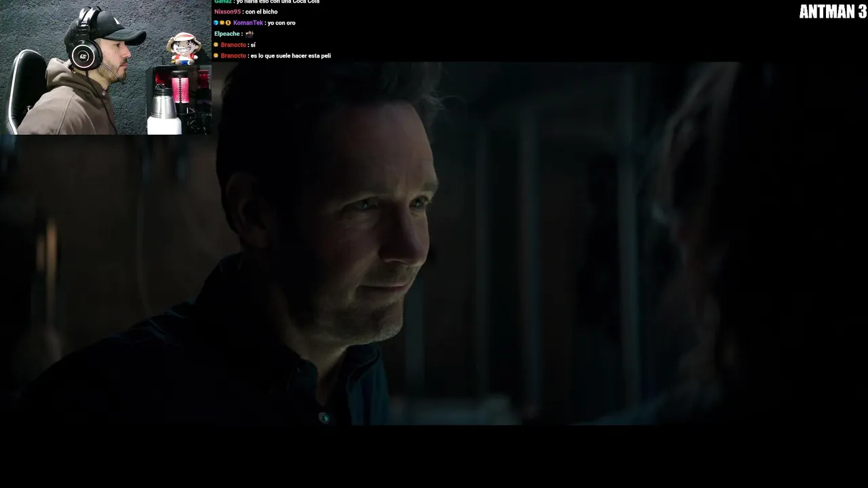The height and width of the screenshot is (488, 868).
Task: Click the streamer webcam feed
Action: pyautogui.click(x=106, y=67)
